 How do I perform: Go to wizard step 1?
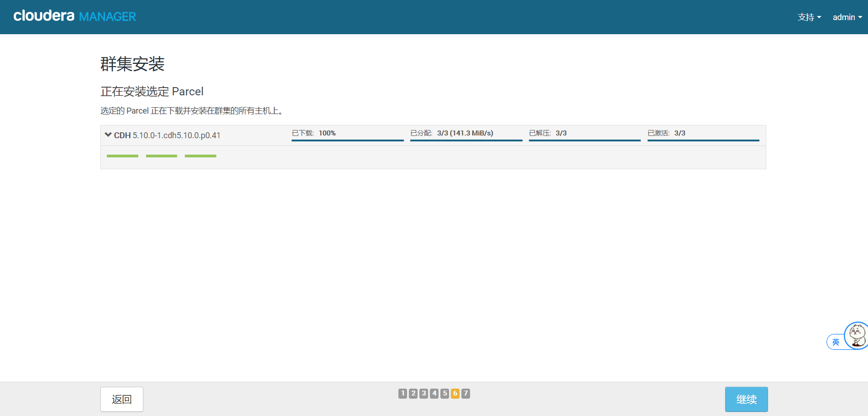coord(403,393)
